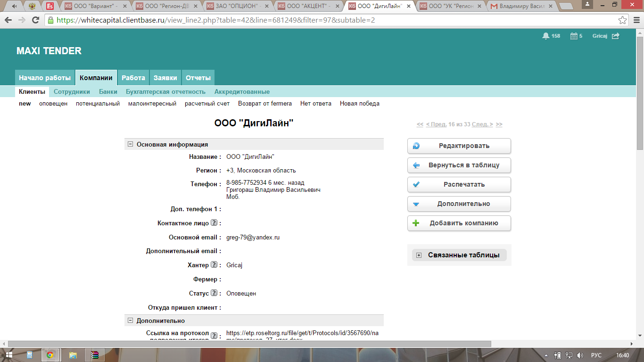Select the Клиенты sub-tab
This screenshot has width=644, height=362.
click(x=32, y=91)
